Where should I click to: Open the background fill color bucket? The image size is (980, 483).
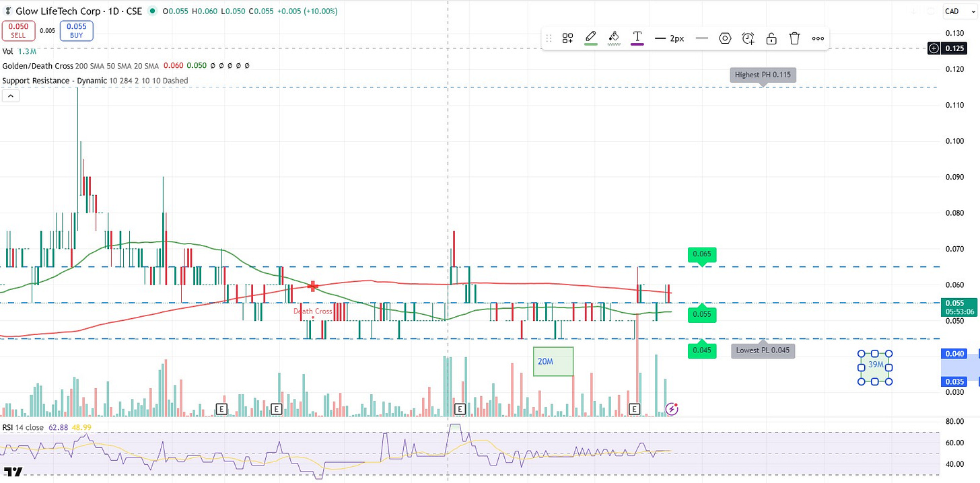(613, 38)
